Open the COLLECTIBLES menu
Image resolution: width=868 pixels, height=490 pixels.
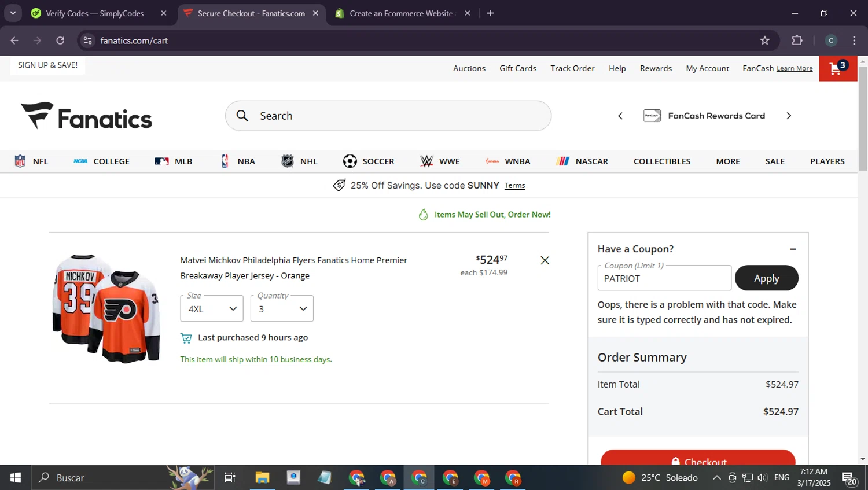click(662, 161)
